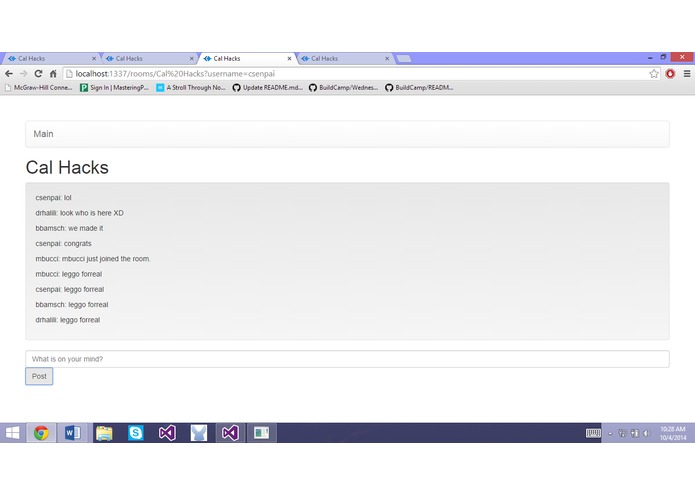Open the green window app at the taskbar's end

(262, 433)
